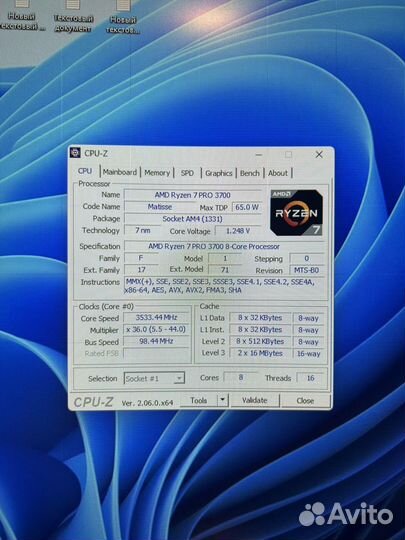
Task: Open the third desktop text file icon
Action: click(123, 17)
